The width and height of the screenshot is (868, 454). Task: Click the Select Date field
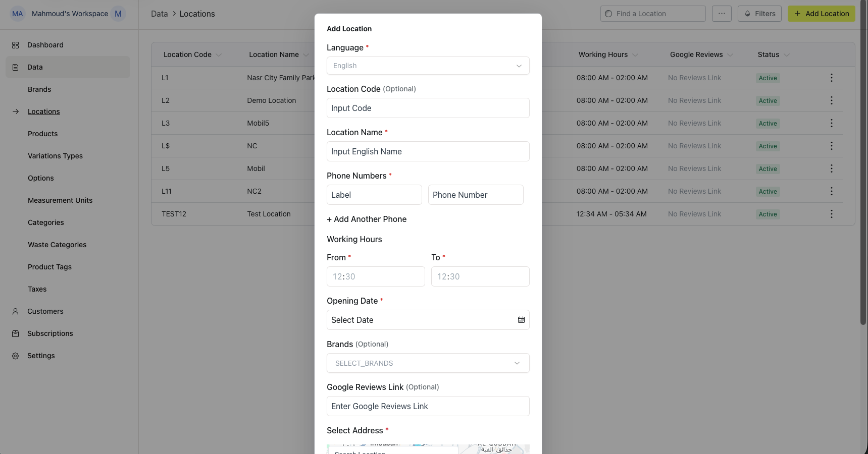[428, 320]
